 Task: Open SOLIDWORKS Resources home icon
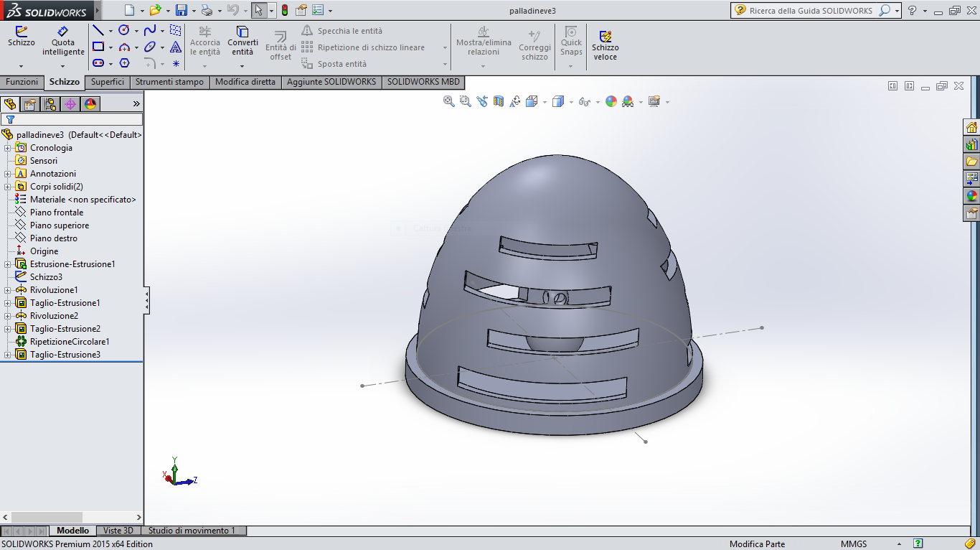[971, 127]
